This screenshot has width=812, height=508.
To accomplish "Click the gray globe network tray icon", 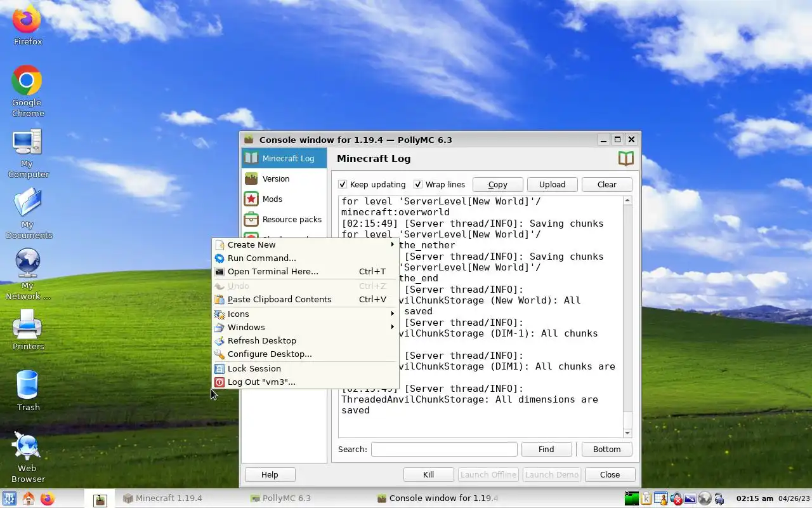I will [x=704, y=499].
